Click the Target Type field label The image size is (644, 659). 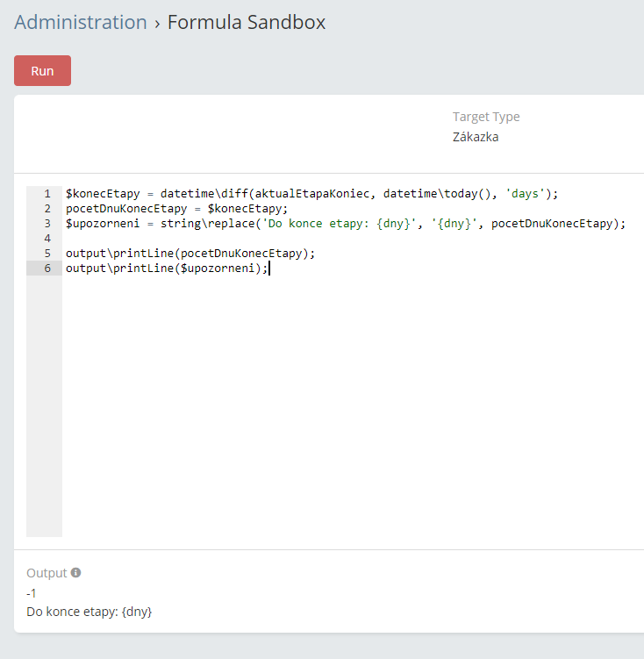click(486, 117)
